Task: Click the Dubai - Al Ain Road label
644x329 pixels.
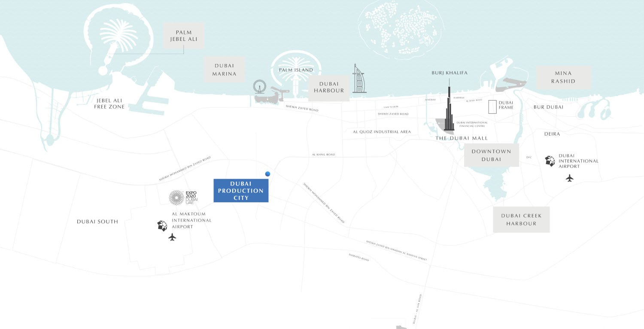Action: click(418, 309)
